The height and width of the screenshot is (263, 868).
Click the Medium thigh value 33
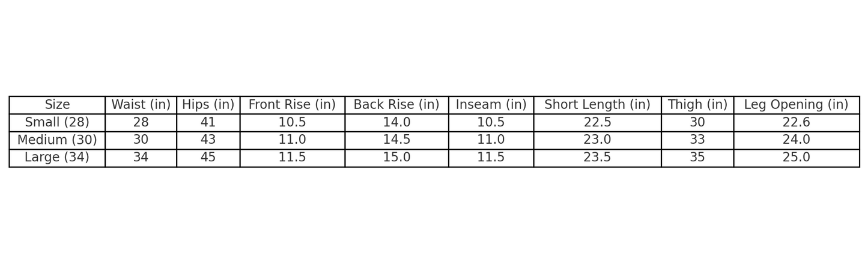(x=697, y=140)
